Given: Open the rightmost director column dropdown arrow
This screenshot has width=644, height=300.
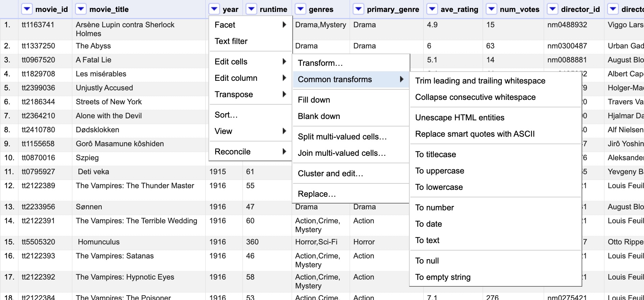Looking at the screenshot, I should [x=613, y=9].
